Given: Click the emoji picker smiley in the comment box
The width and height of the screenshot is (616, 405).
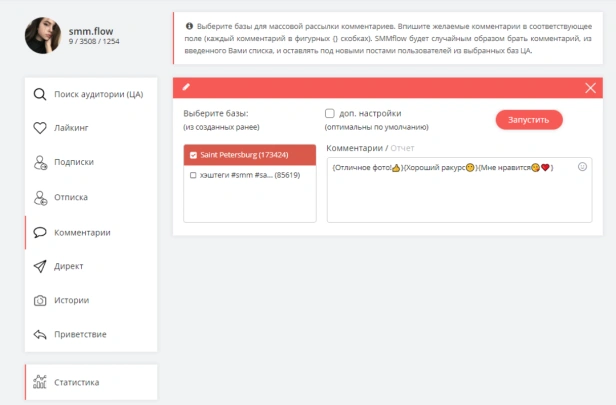Looking at the screenshot, I should [x=582, y=167].
